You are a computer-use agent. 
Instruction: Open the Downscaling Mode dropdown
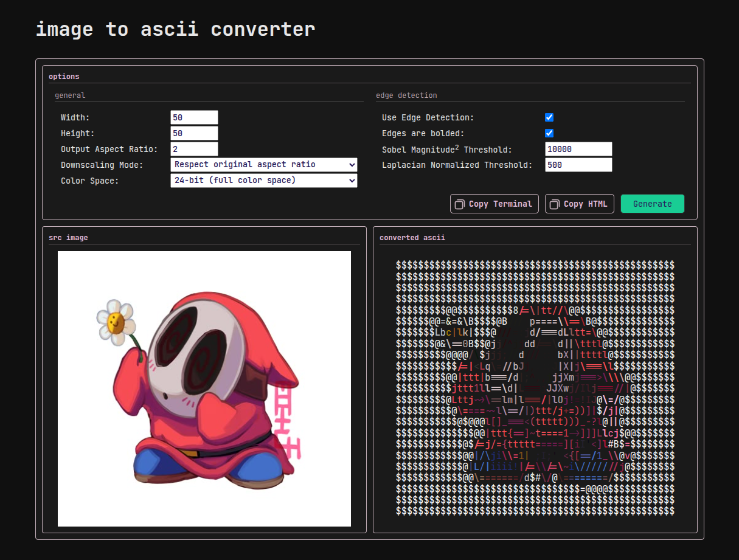point(263,165)
